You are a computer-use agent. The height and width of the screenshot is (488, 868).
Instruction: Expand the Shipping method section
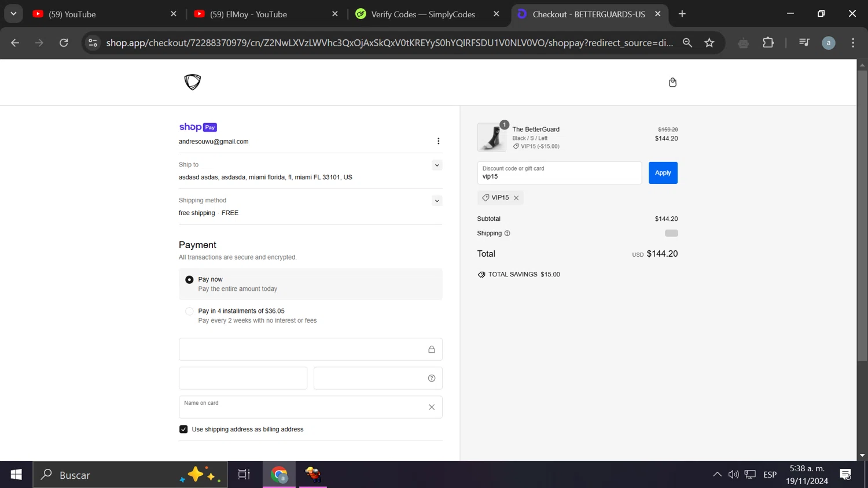coord(437,201)
